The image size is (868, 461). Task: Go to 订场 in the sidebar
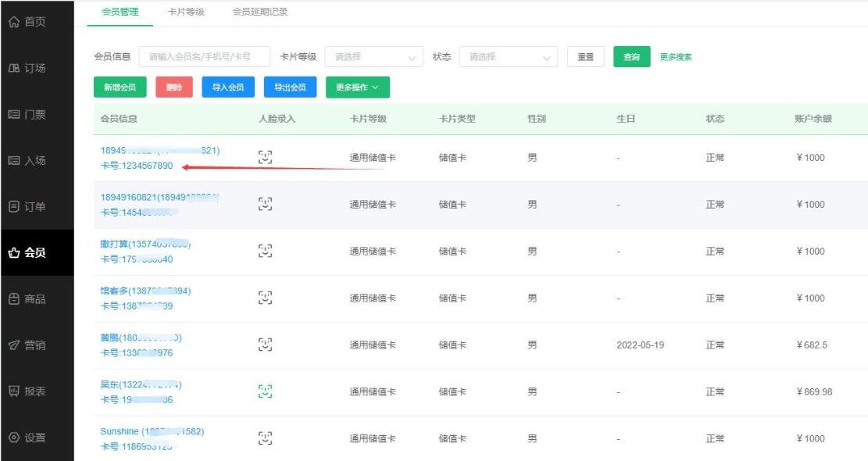27,68
